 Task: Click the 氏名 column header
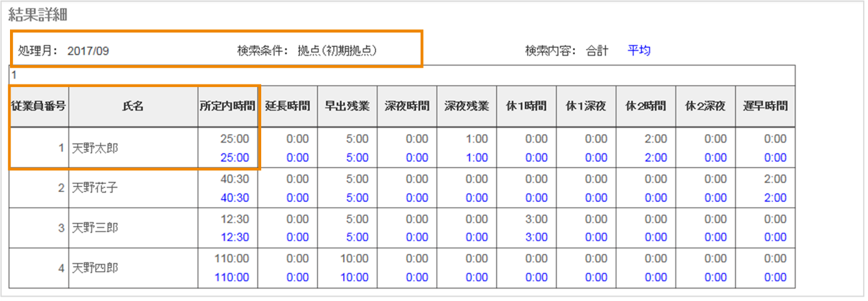[133, 106]
